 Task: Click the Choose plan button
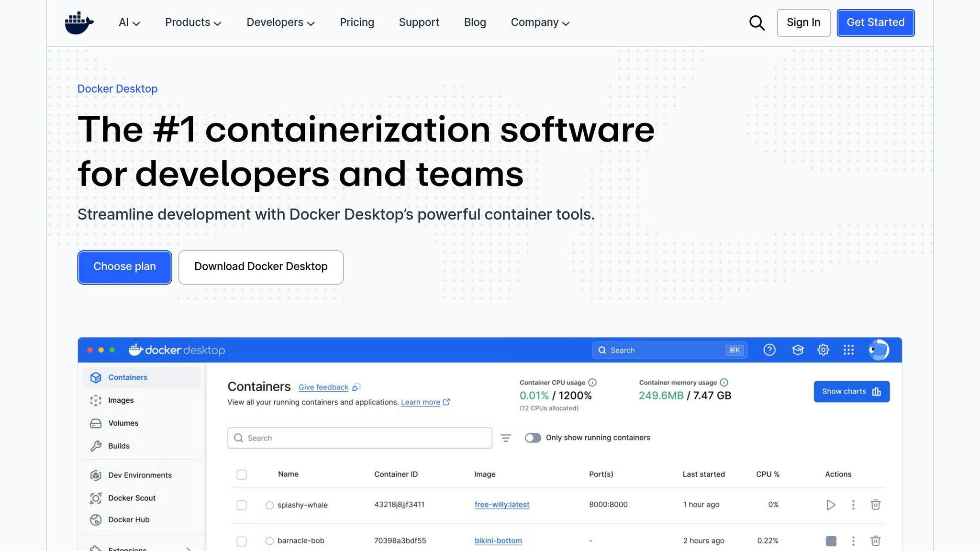[124, 267]
